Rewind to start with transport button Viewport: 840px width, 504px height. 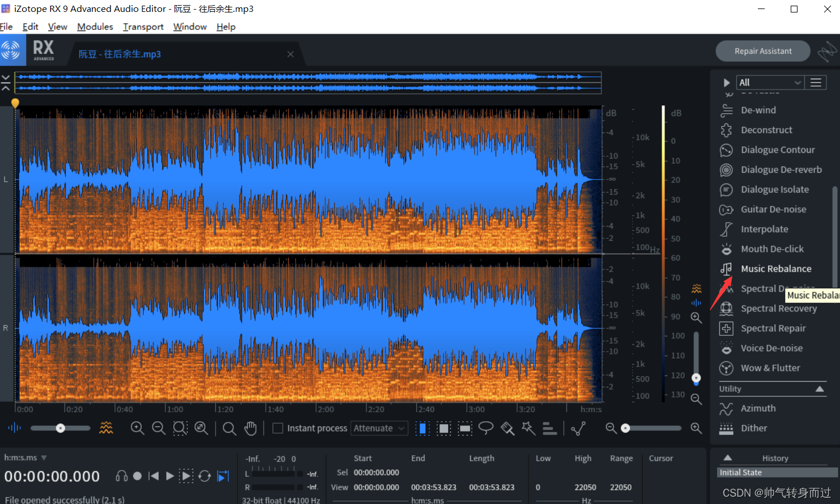point(153,476)
